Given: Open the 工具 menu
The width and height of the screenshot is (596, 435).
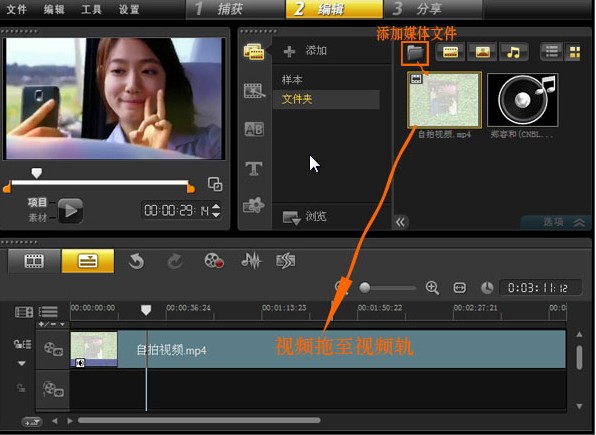Looking at the screenshot, I should tap(91, 9).
